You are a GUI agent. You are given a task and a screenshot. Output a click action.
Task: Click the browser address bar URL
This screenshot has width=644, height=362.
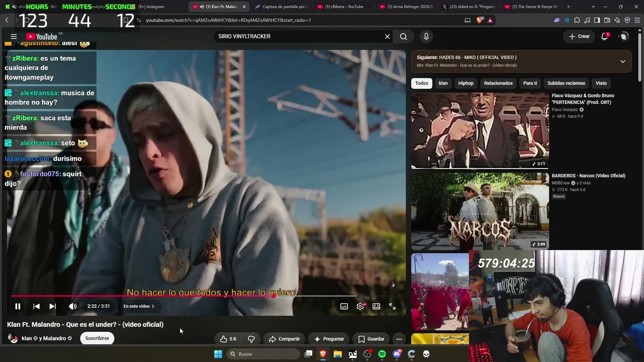228,20
